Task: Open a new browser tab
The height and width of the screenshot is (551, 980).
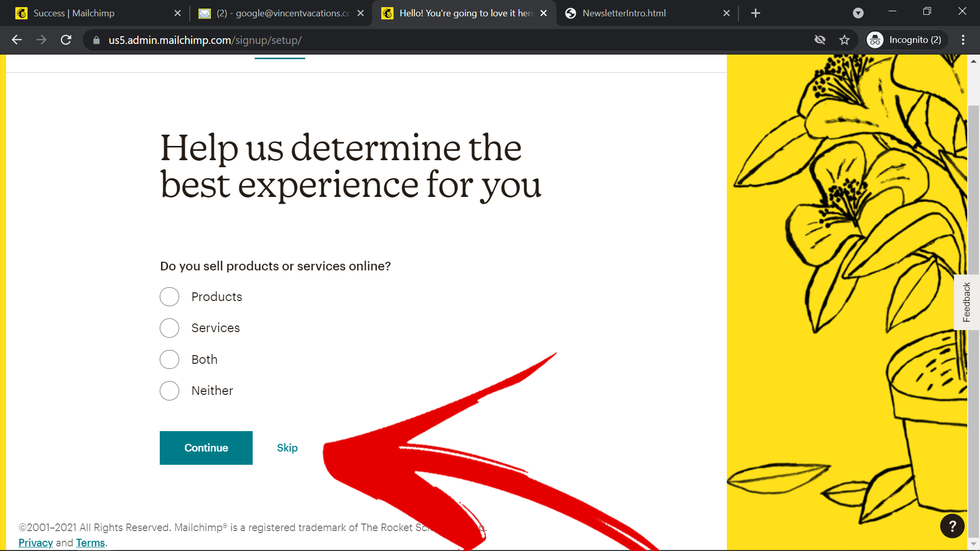Action: click(756, 13)
